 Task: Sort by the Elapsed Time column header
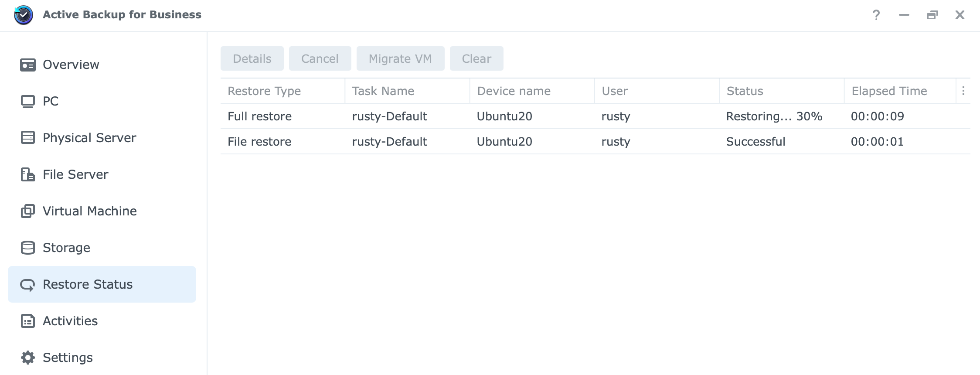click(x=900, y=91)
